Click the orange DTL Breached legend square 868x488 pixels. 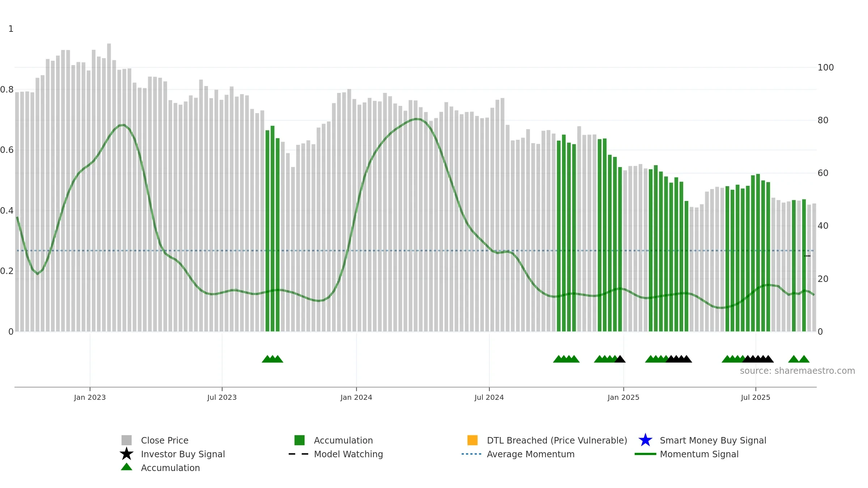point(472,440)
